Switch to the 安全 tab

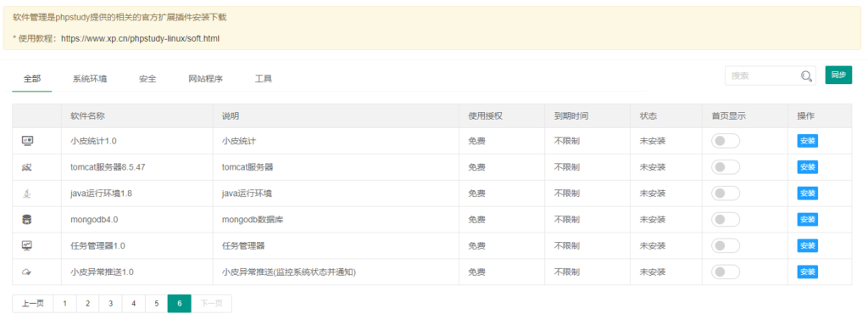click(147, 79)
